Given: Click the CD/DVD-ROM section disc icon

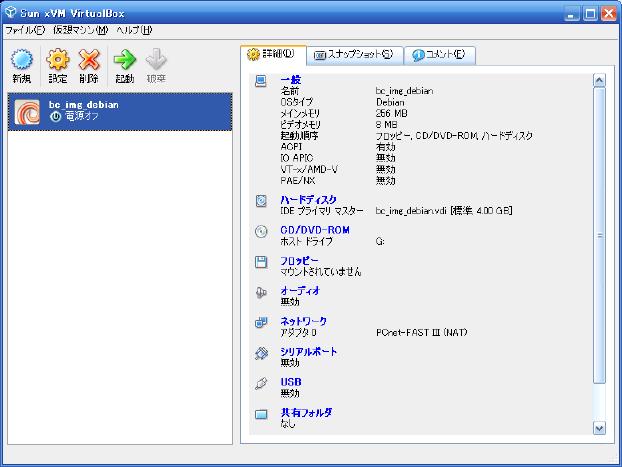Looking at the screenshot, I should pos(261,231).
